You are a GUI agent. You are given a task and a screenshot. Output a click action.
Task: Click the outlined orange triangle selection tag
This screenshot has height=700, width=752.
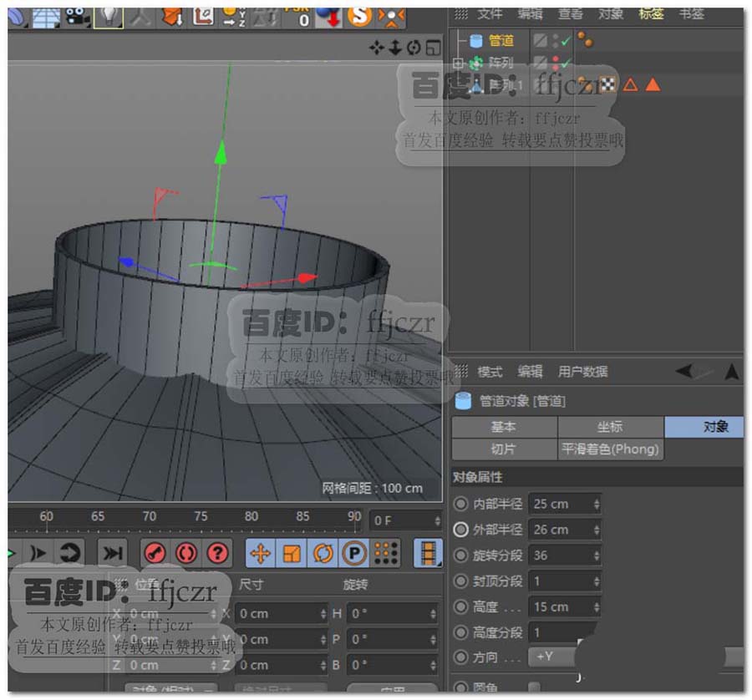630,85
